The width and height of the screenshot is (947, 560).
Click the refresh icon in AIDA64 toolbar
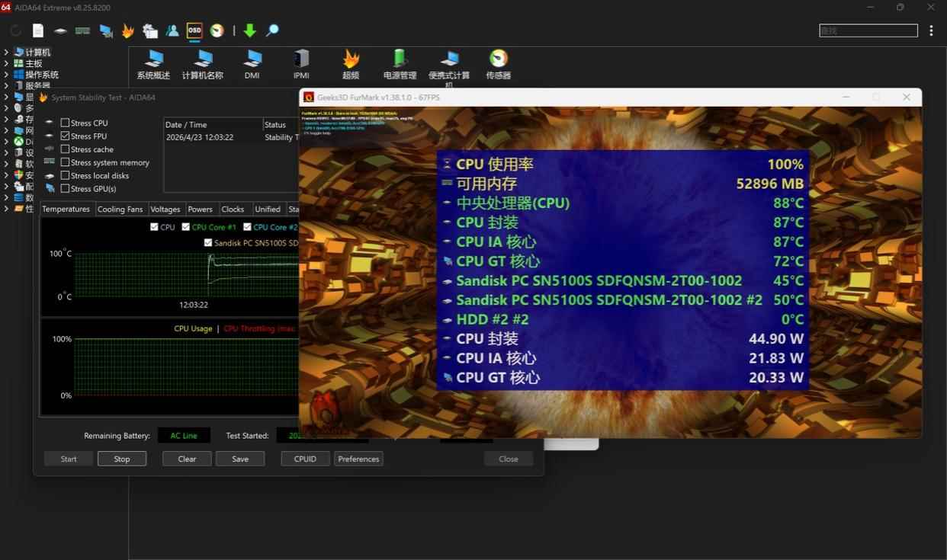pos(15,31)
